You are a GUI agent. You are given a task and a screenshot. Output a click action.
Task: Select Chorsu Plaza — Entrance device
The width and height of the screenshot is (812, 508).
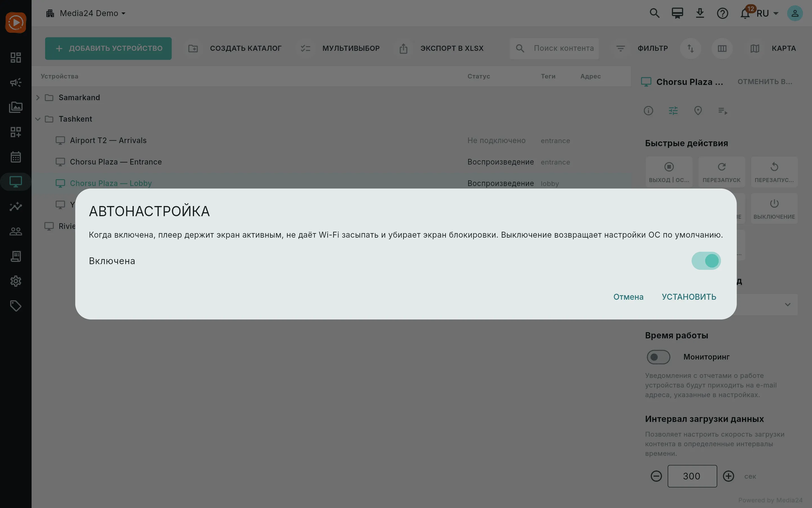[116, 162]
